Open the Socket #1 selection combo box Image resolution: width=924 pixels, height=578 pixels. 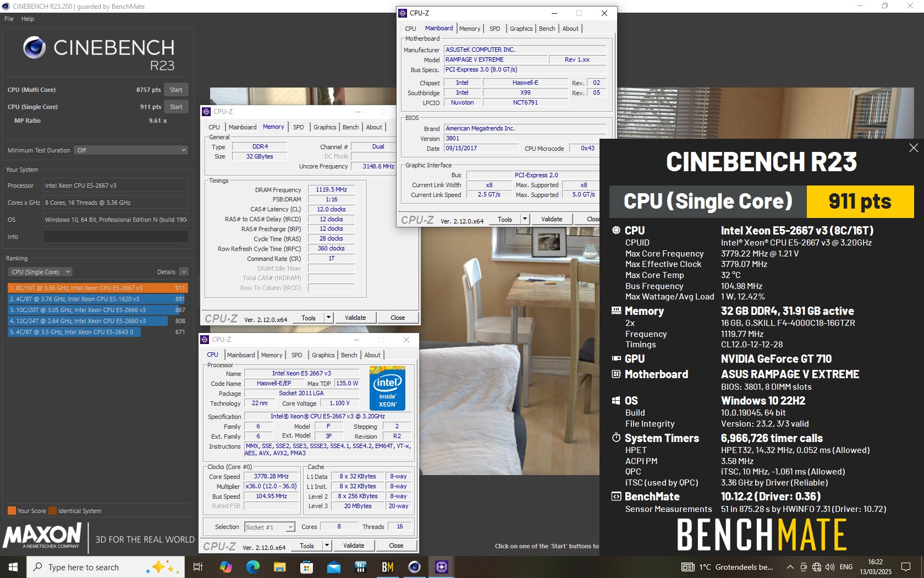tap(269, 527)
